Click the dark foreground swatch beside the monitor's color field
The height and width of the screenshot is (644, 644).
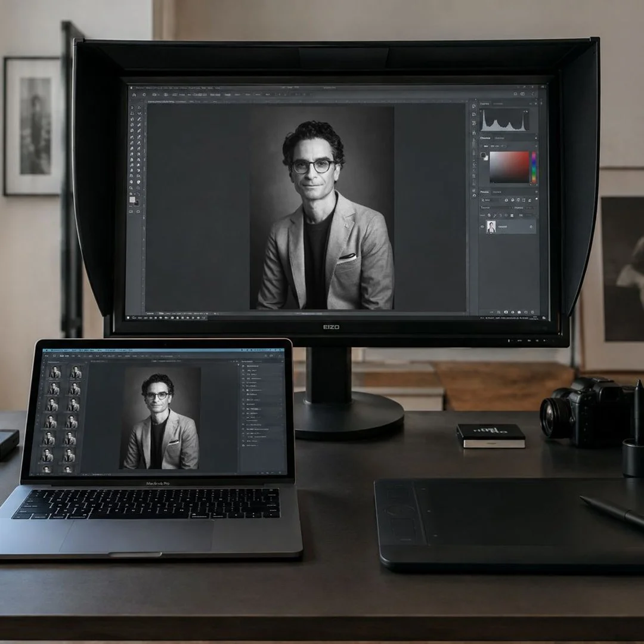click(484, 155)
